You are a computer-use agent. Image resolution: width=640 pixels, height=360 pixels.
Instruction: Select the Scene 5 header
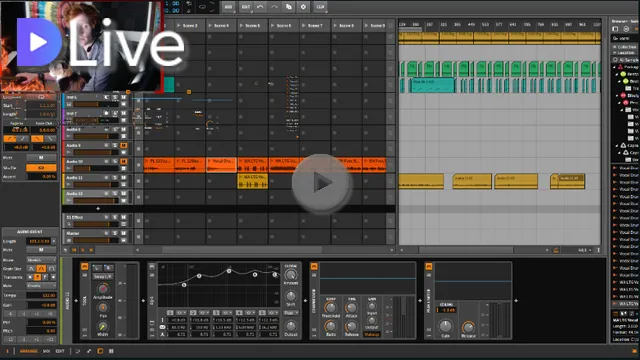click(x=253, y=25)
